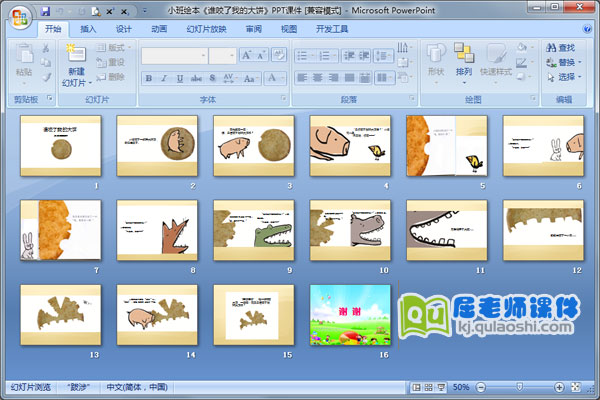Open the Find tool in Editing group
Image resolution: width=600 pixels, height=400 pixels.
click(565, 47)
